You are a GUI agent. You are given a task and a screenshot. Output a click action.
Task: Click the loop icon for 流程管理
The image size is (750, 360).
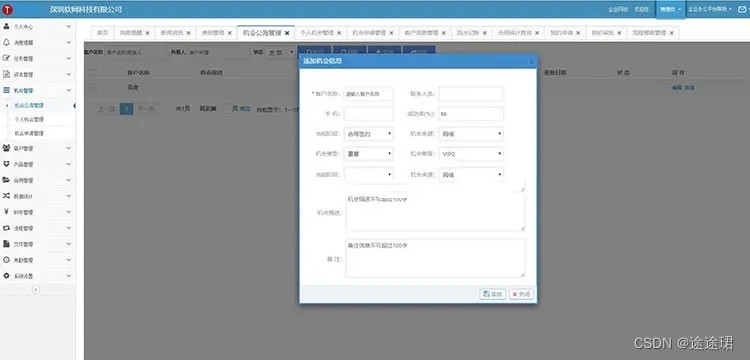tap(6, 228)
